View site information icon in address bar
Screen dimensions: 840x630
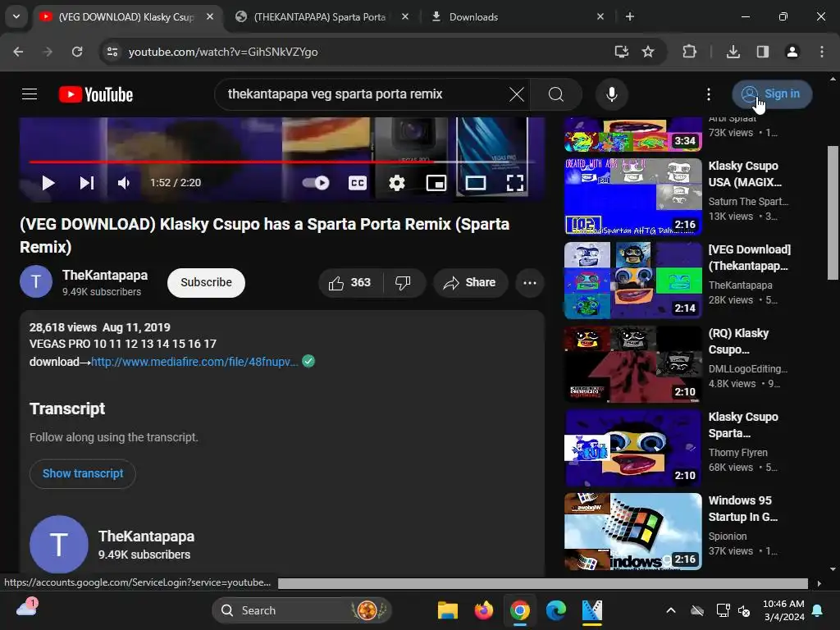point(112,52)
